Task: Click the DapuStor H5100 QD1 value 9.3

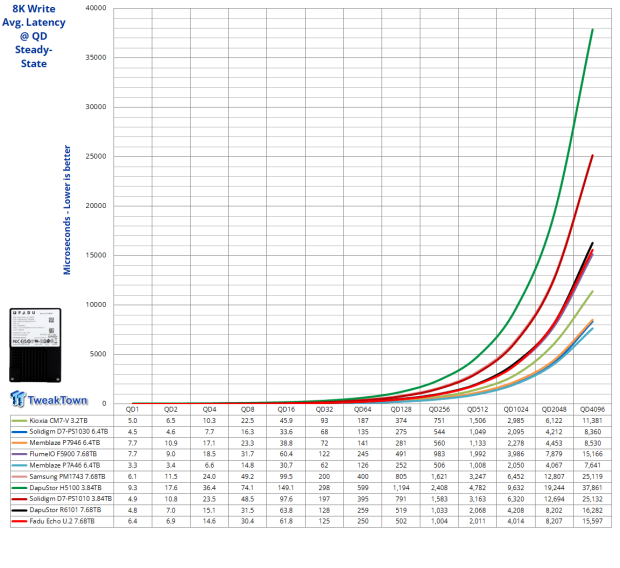Action: coord(132,488)
